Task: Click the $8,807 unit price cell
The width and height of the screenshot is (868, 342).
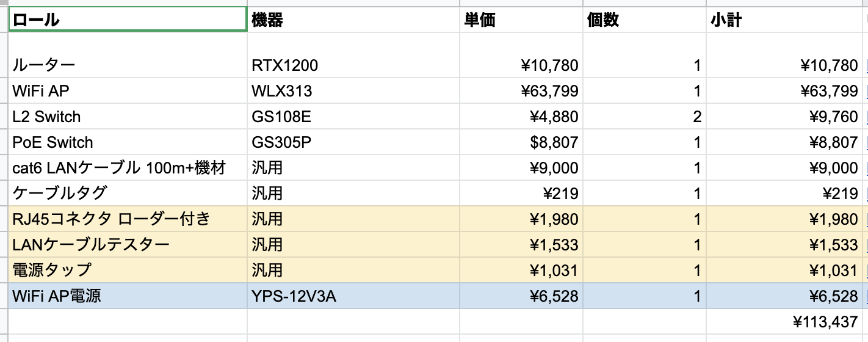Action: click(522, 142)
